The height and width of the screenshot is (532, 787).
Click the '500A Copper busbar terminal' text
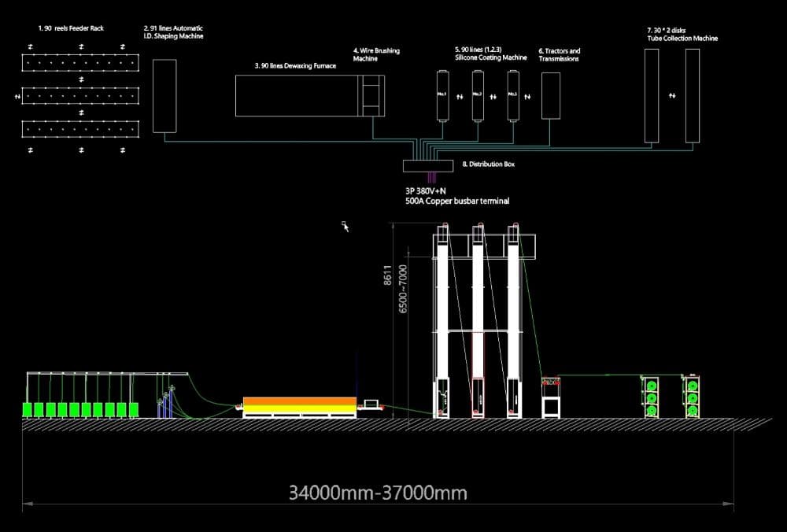(x=456, y=201)
